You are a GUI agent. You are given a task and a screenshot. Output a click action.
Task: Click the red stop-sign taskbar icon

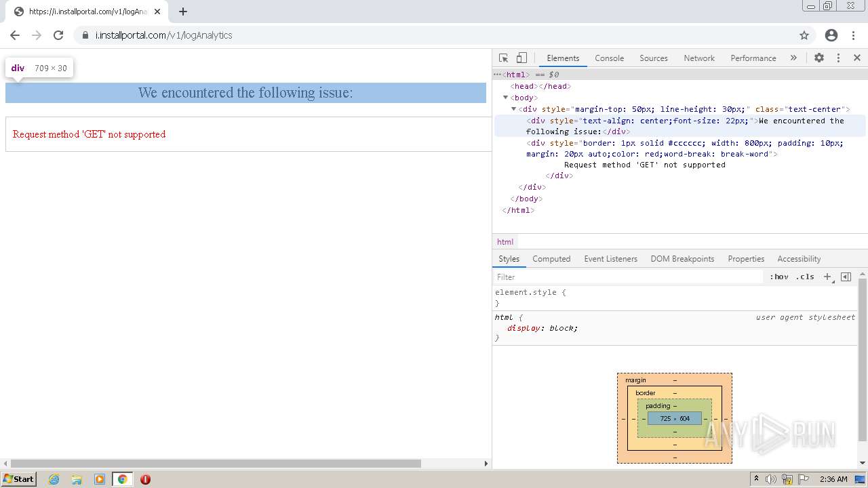coord(145,479)
